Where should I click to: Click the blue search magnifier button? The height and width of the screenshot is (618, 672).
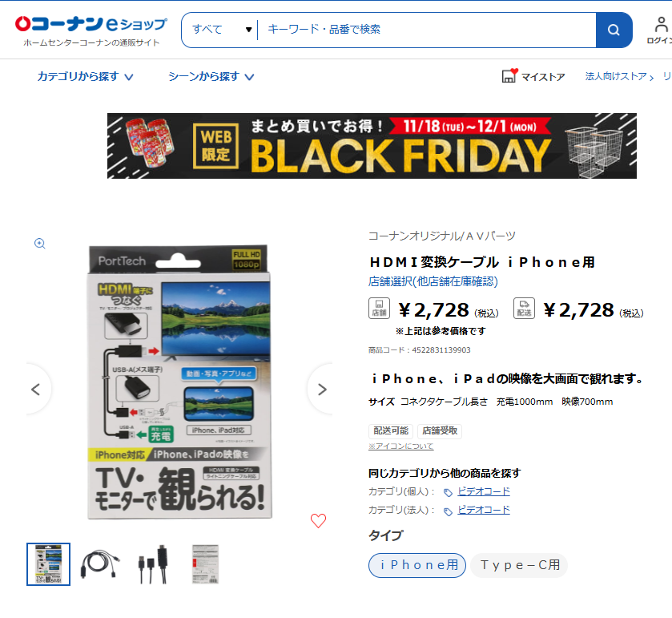coord(614,30)
